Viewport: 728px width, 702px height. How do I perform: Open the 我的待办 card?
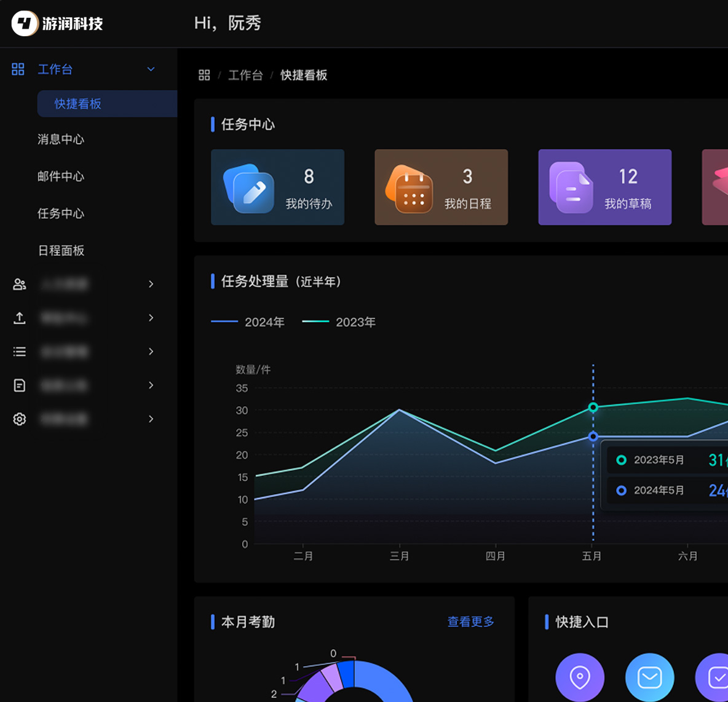point(278,187)
